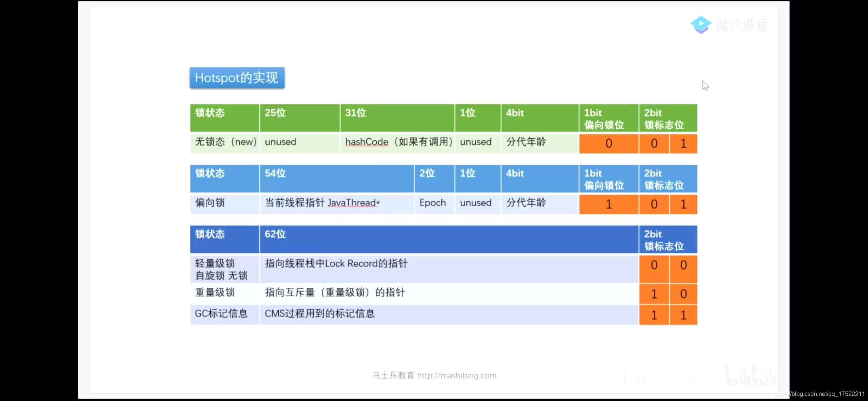868x401 pixels.
Task: Select the dark-blue '锁状态' header beside 62位
Action: coord(225,239)
